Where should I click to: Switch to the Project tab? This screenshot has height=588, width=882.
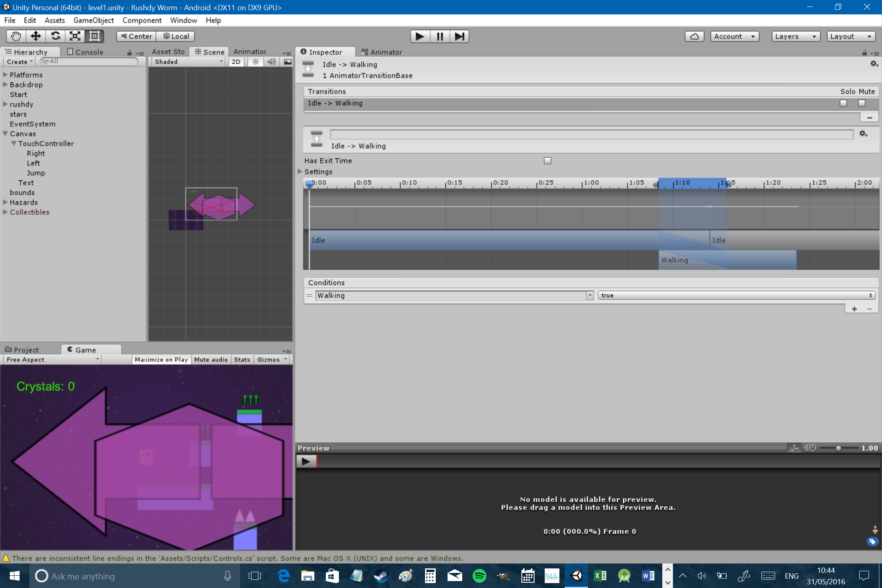click(x=22, y=350)
